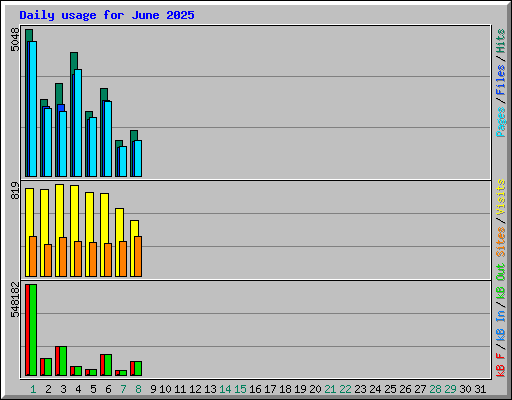This screenshot has height=400, width=512.
Task: Click day 26 on the x-axis
Action: (405, 389)
